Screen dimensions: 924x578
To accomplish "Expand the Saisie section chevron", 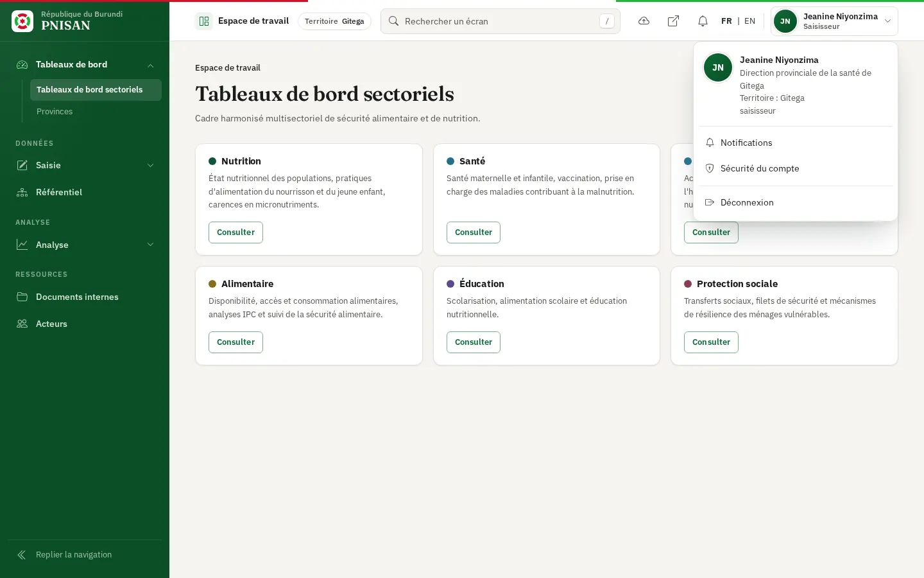I will 151,165.
